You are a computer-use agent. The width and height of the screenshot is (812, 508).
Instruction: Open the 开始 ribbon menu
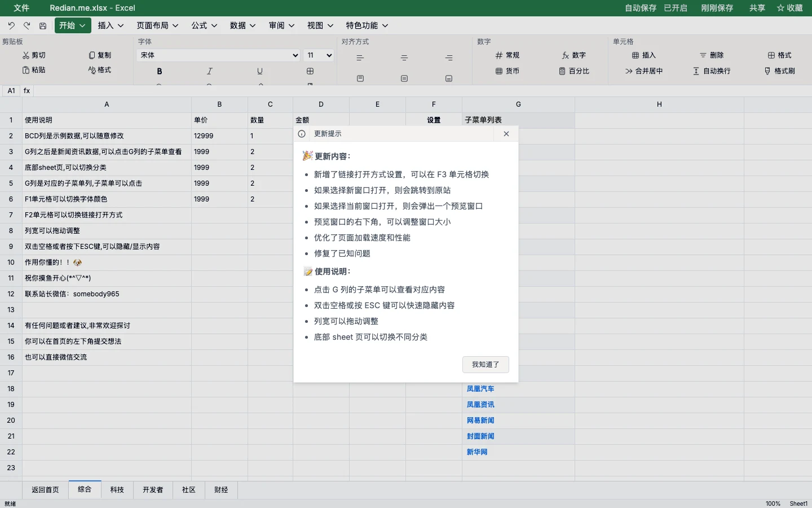pyautogui.click(x=73, y=25)
